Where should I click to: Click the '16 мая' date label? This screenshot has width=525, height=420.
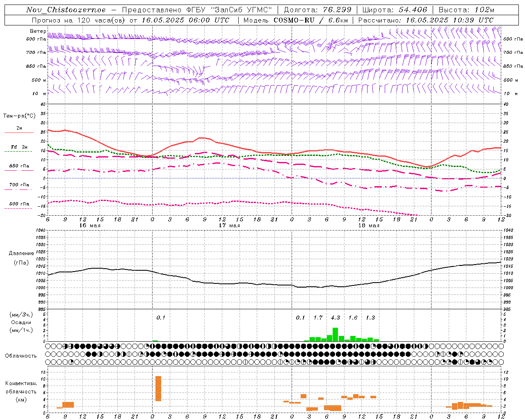click(89, 226)
